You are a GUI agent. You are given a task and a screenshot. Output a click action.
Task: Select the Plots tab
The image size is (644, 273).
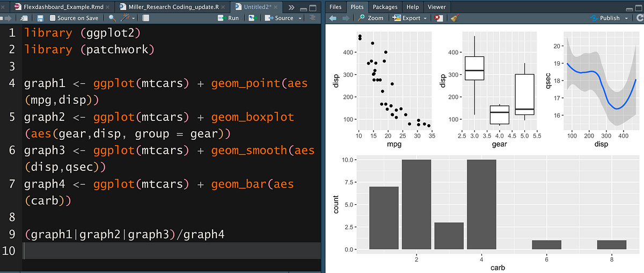point(356,7)
